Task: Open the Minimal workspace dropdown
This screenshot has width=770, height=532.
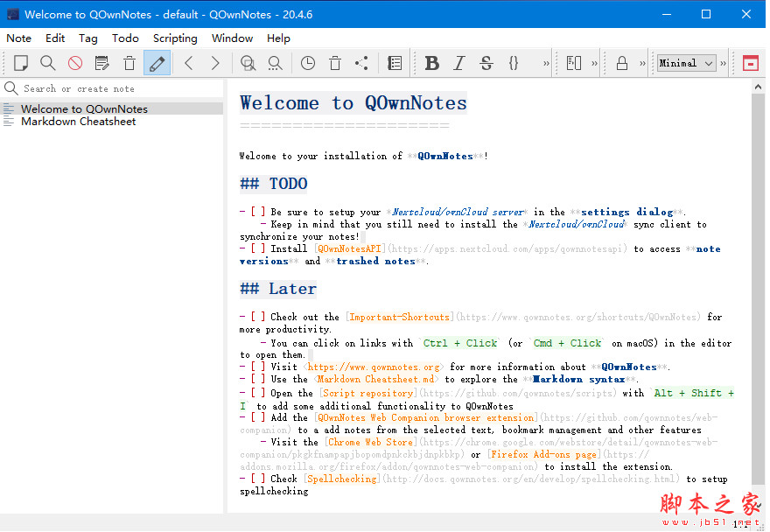Action: 686,63
